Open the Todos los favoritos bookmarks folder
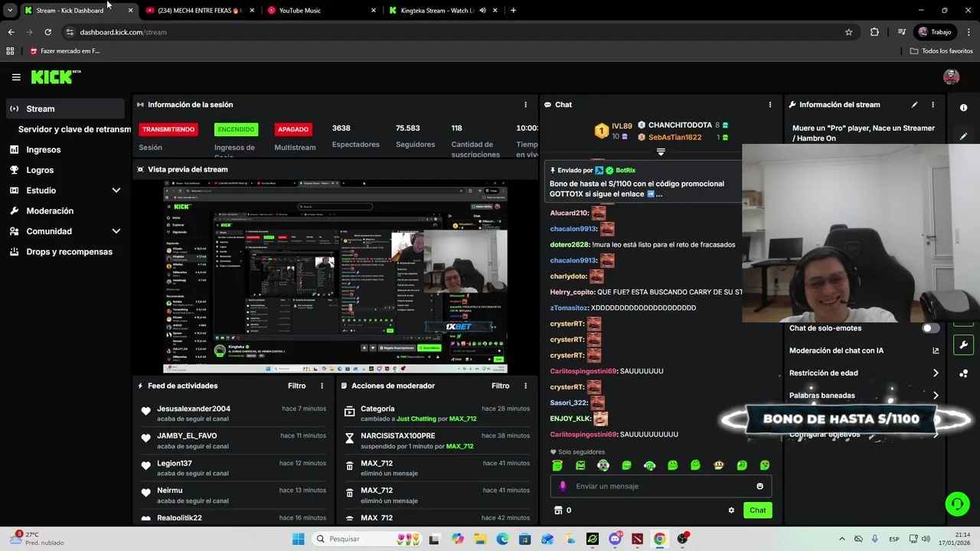The image size is (980, 551). pyautogui.click(x=942, y=51)
